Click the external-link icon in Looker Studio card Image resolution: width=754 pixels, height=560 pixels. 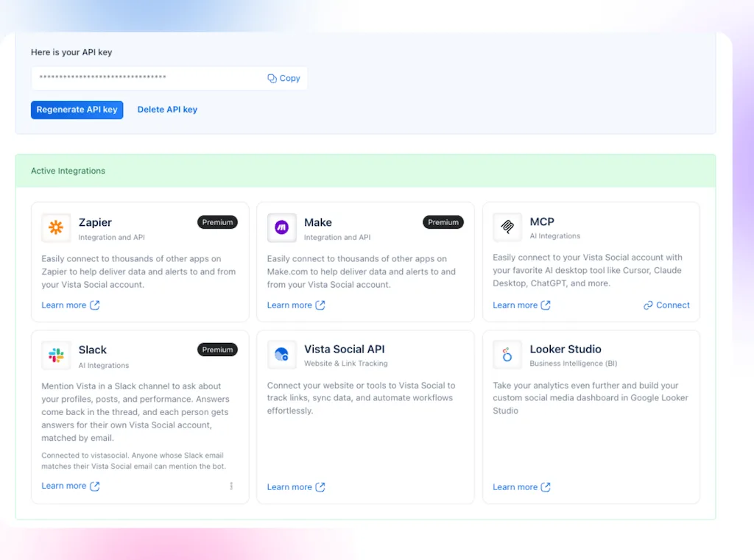546,487
